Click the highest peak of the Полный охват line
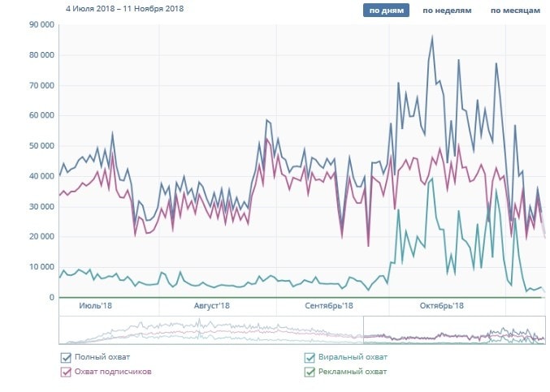This screenshot has height=392, width=550. coord(432,37)
